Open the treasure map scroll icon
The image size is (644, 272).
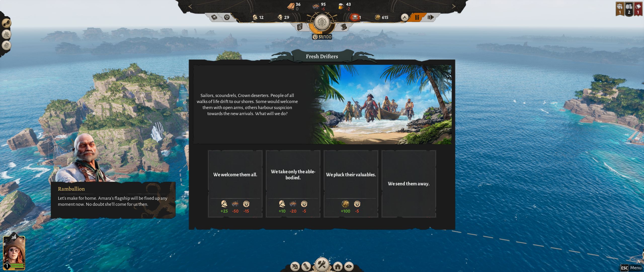tap(344, 27)
